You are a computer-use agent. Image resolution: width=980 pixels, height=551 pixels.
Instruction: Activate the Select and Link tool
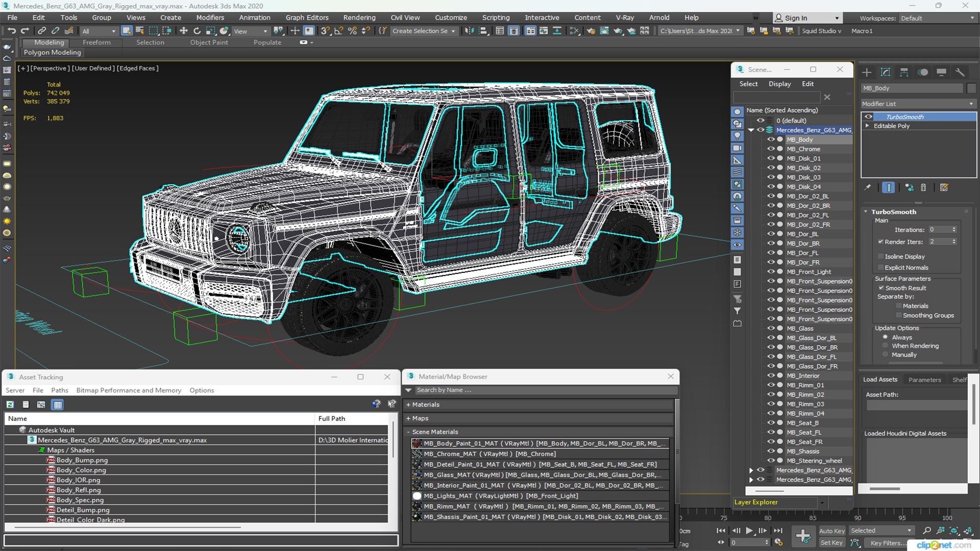coord(42,31)
